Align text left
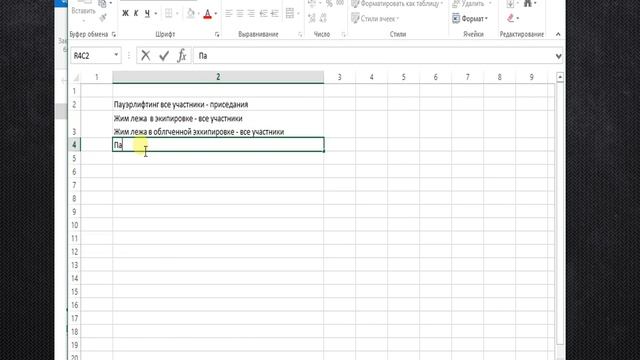Viewport: 640px width, 360px height. pyautogui.click(x=229, y=14)
